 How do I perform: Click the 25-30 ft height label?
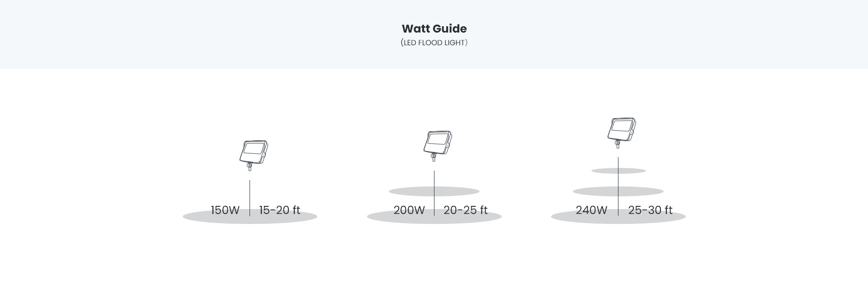[x=650, y=210]
